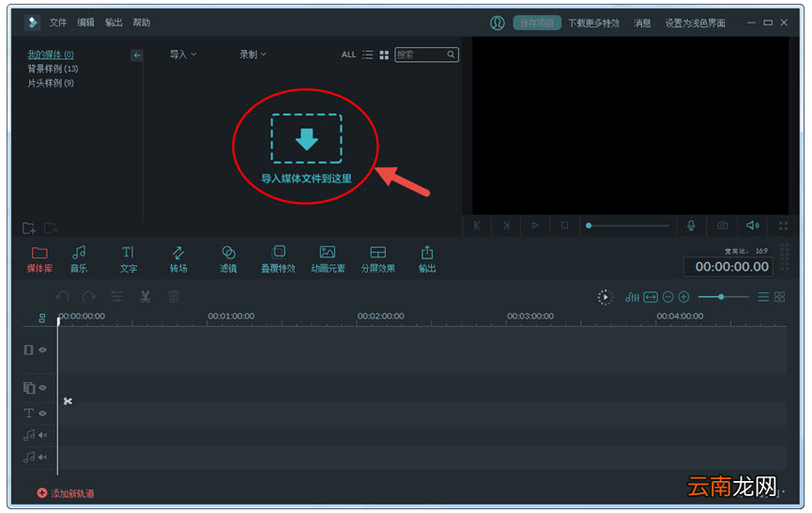Switch to light theme via 设置为浅色界面
The height and width of the screenshot is (513, 812).
click(695, 23)
